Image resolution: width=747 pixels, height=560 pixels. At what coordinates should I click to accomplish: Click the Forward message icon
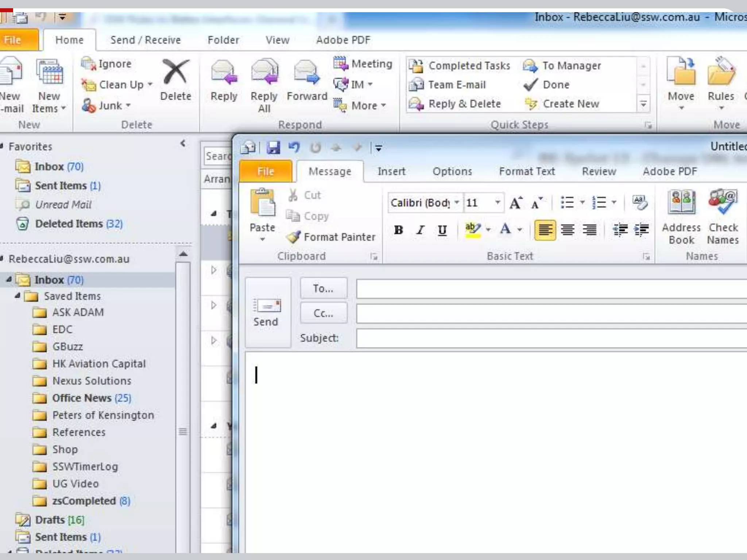(306, 73)
